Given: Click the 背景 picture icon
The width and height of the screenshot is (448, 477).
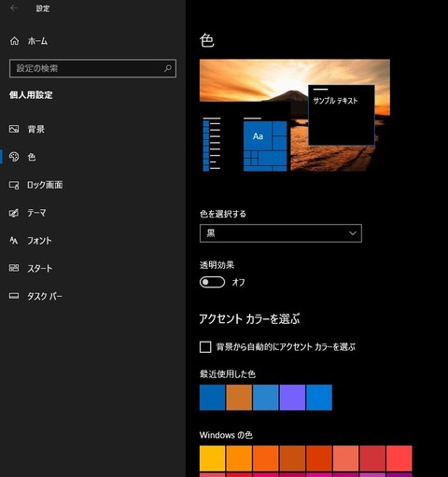Looking at the screenshot, I should point(14,129).
